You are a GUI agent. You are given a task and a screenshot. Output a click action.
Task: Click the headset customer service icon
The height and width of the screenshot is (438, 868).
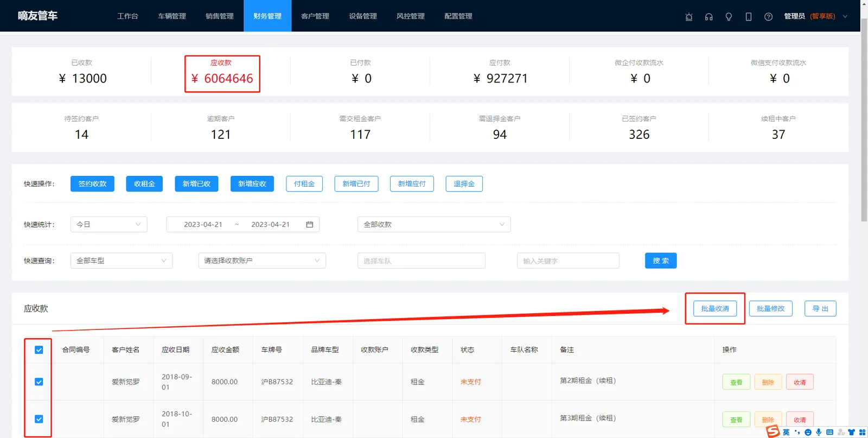click(709, 16)
